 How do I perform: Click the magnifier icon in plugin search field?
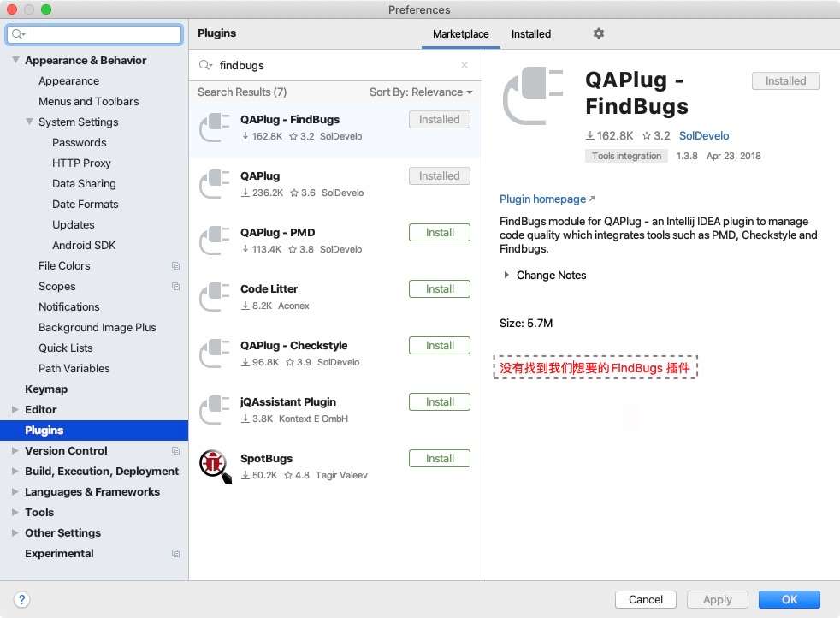[205, 65]
